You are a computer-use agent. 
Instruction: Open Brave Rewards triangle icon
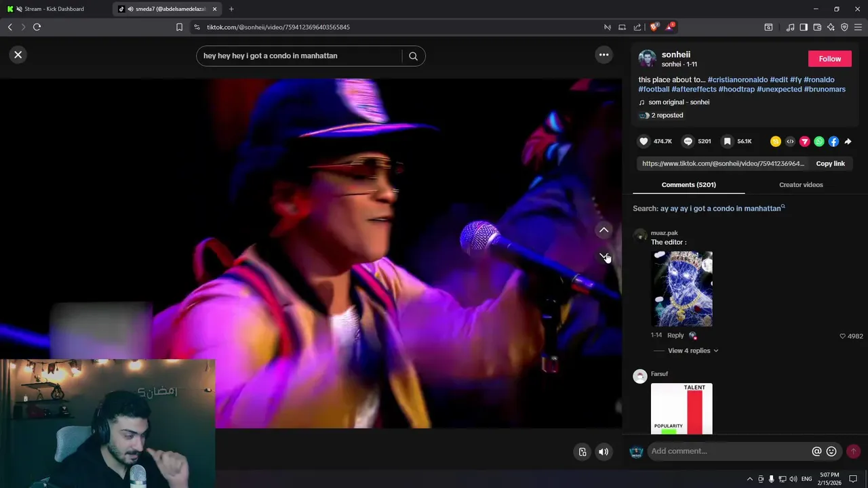click(669, 27)
